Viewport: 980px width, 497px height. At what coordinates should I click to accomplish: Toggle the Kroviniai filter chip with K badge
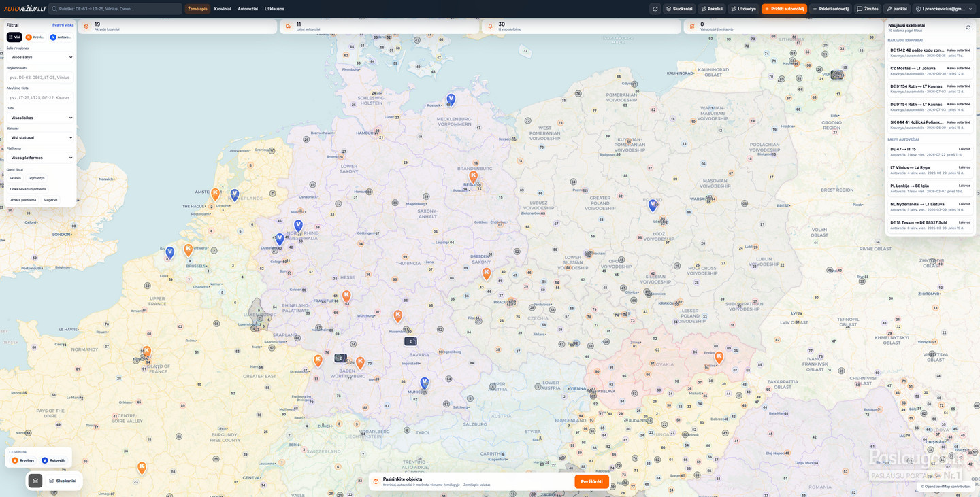click(34, 37)
